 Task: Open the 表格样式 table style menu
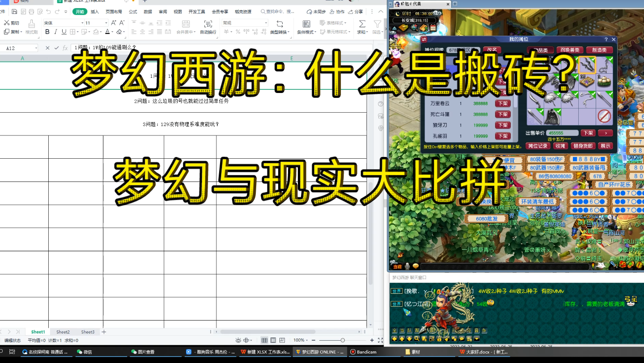[x=334, y=23]
